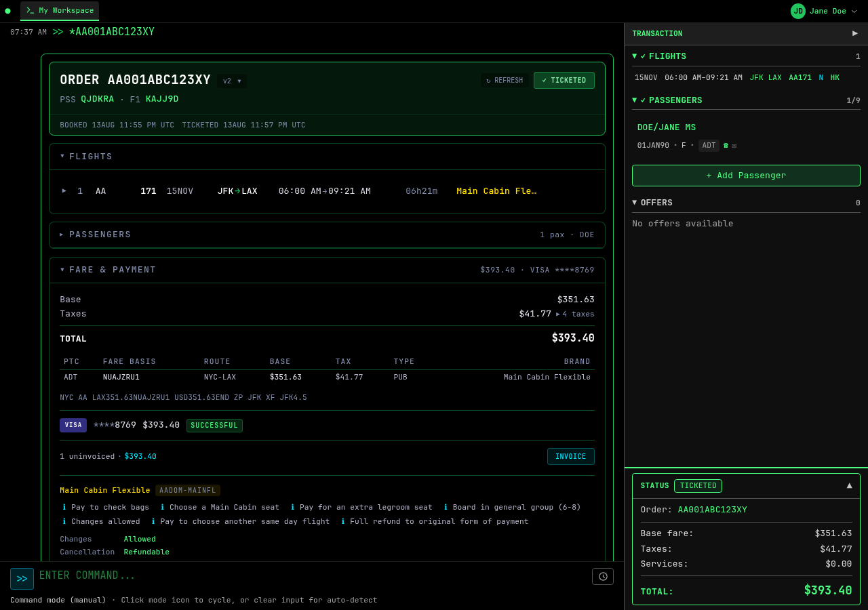Screen dimensions: 868x610
Task: Collapse the FLIGHTS section in the order card
Action: click(x=62, y=157)
